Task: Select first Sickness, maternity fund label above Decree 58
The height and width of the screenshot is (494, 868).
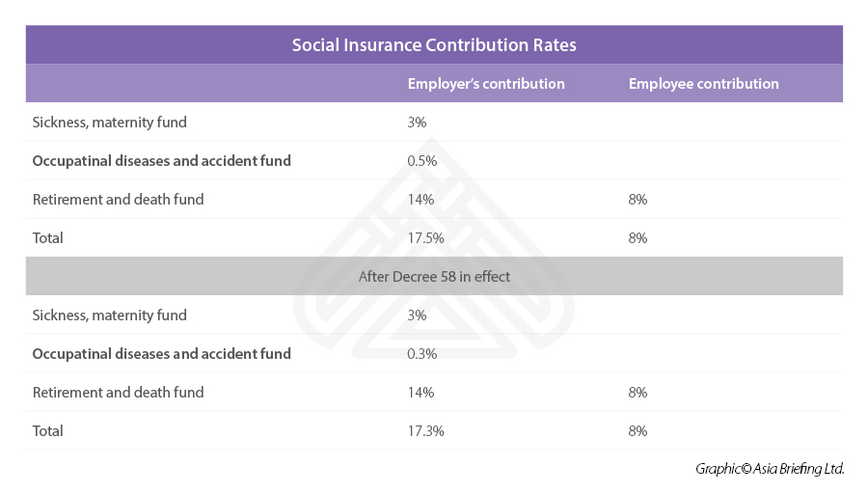Action: point(109,123)
